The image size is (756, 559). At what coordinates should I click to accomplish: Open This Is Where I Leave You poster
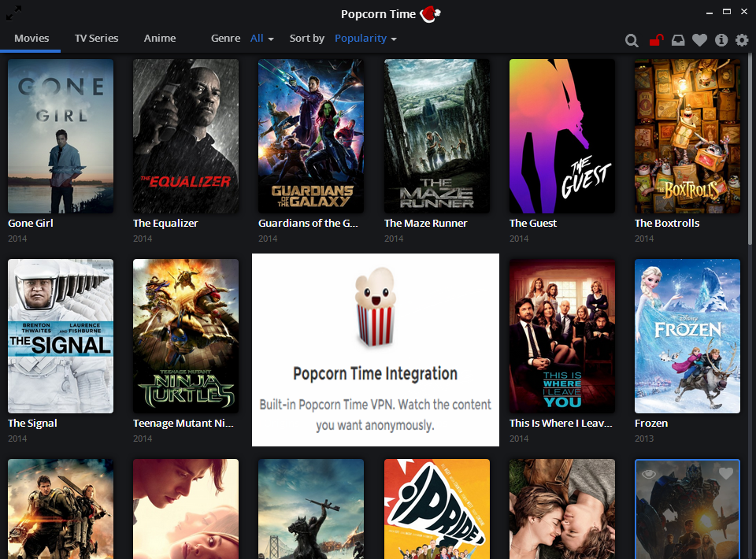[x=562, y=336]
